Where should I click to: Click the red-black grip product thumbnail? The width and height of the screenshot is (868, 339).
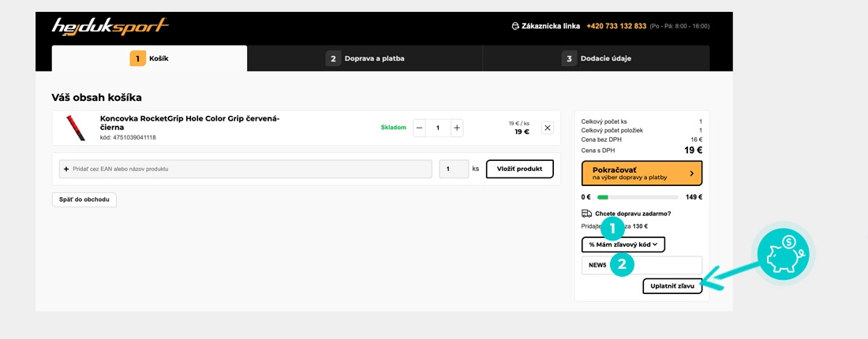click(x=76, y=128)
